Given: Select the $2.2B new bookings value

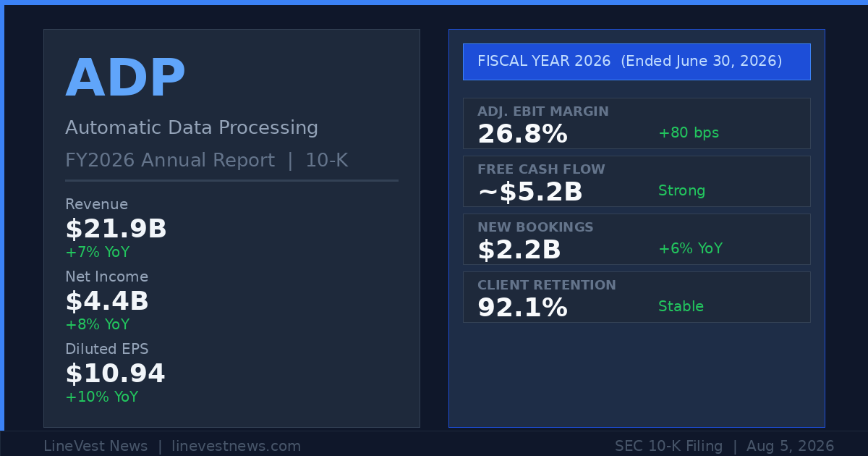Looking at the screenshot, I should [519, 250].
